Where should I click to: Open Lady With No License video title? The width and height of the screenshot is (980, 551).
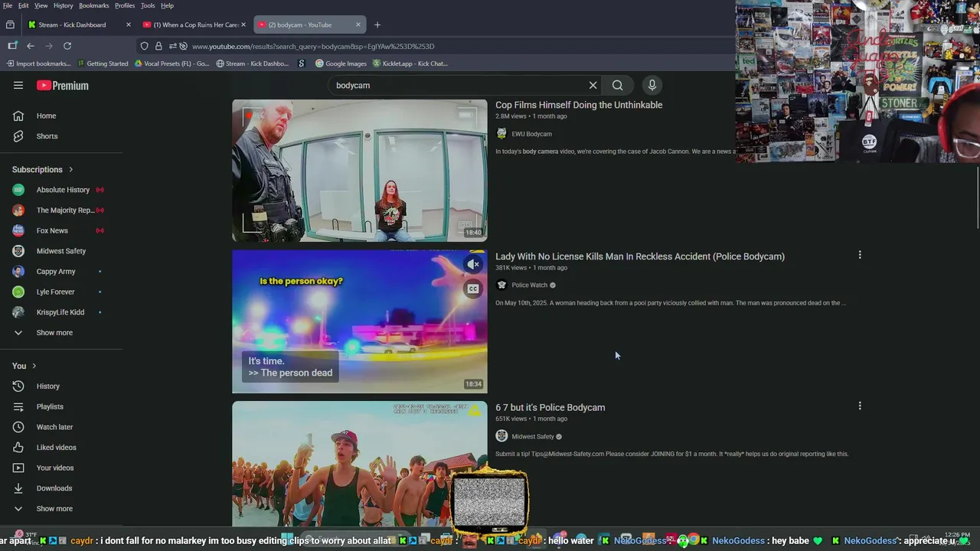pyautogui.click(x=640, y=256)
